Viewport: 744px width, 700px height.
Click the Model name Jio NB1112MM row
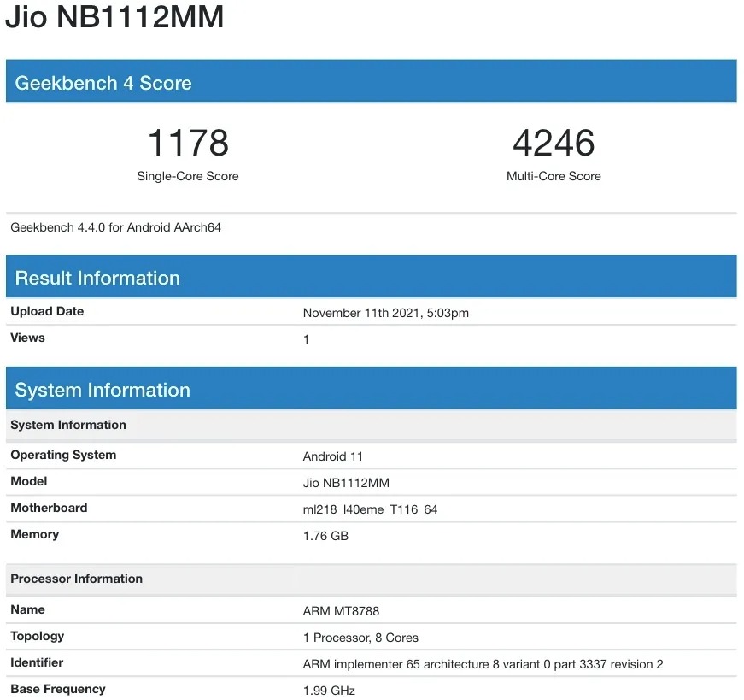coord(346,482)
